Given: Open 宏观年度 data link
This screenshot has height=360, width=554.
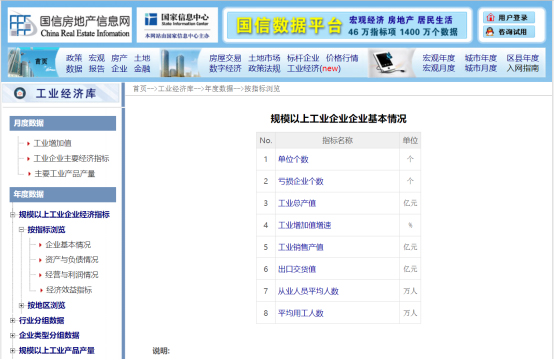Looking at the screenshot, I should point(438,58).
